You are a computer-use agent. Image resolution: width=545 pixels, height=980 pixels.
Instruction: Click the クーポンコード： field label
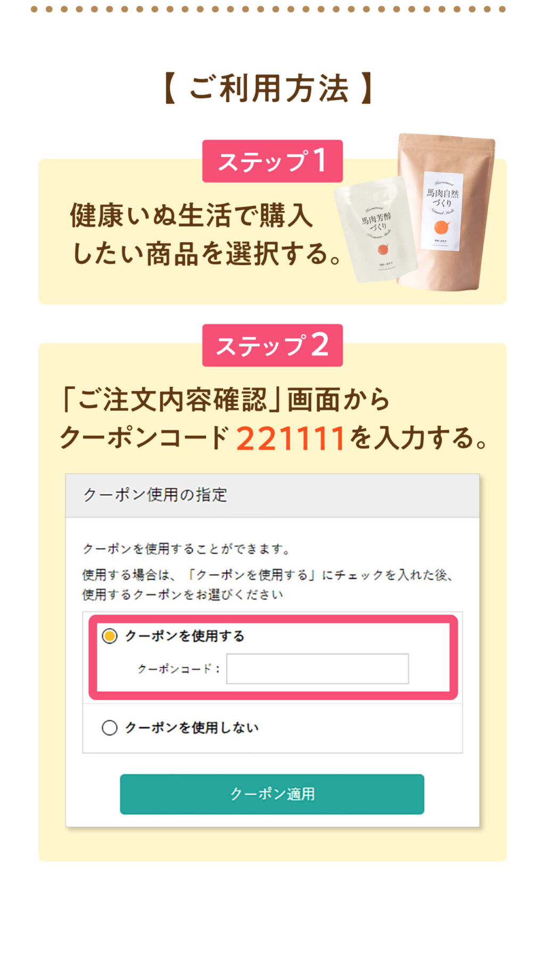pos(179,669)
